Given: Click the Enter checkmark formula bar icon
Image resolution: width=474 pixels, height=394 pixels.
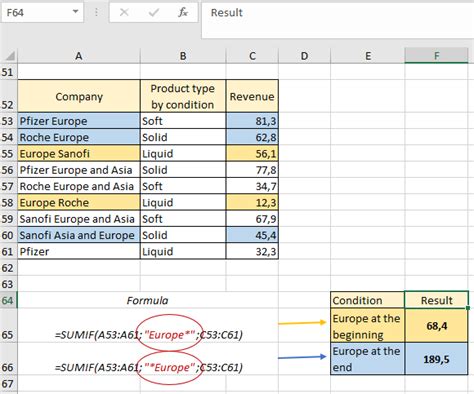Looking at the screenshot, I should 154,12.
